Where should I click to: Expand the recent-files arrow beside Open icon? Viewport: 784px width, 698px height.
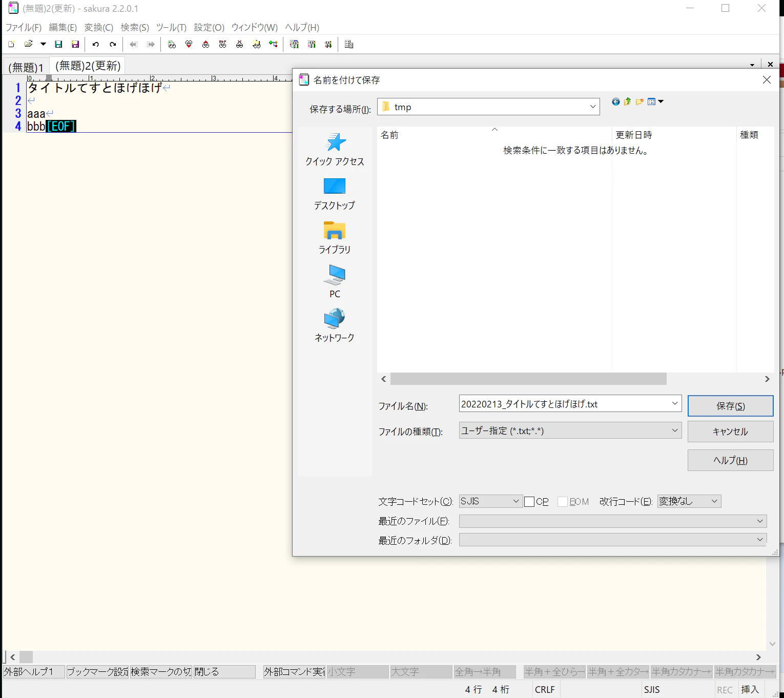coord(43,45)
